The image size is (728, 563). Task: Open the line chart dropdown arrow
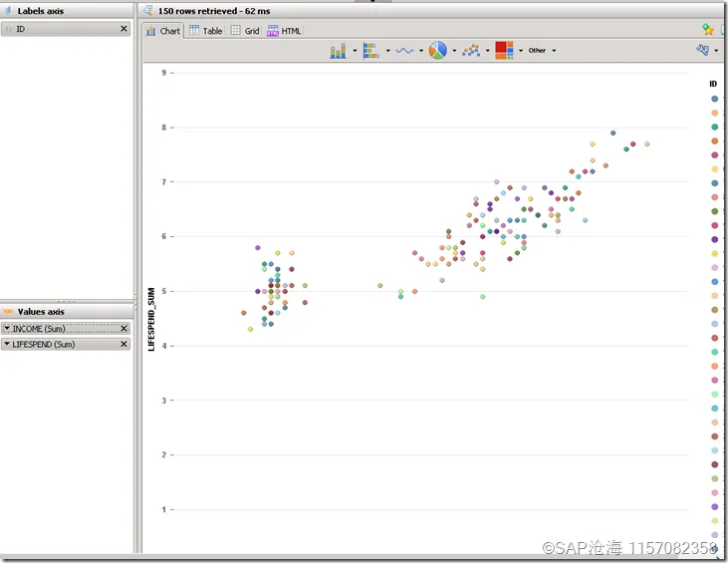click(x=421, y=51)
